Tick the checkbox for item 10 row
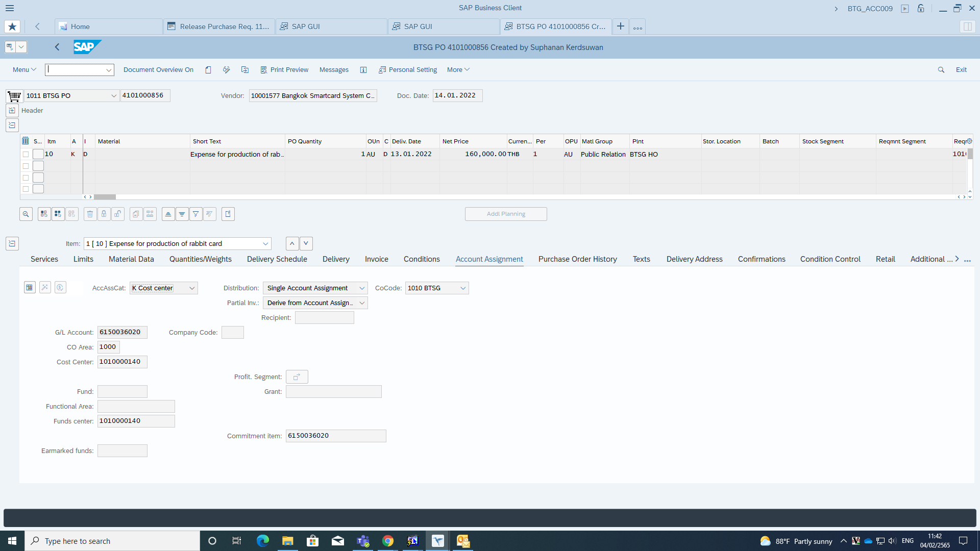The width and height of the screenshot is (980, 551). coord(26,154)
